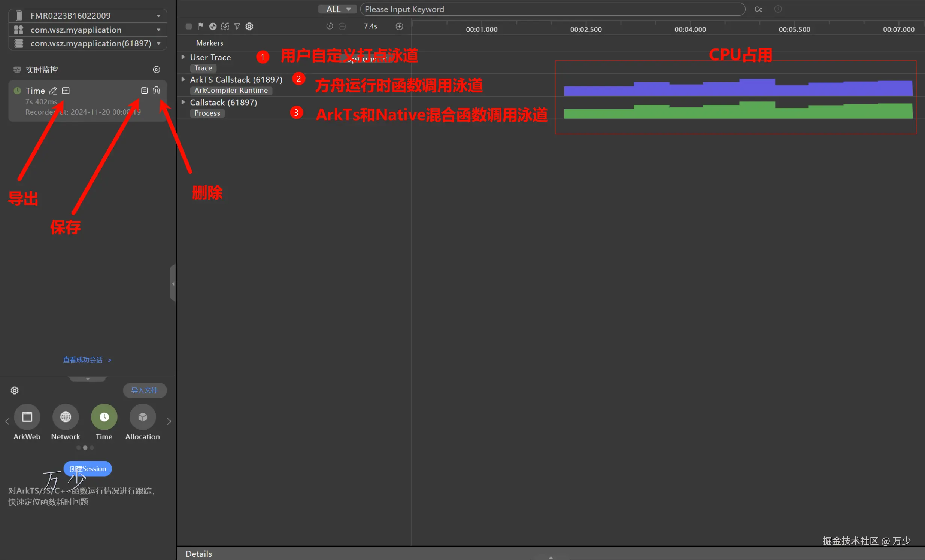925x560 pixels.
Task: Save the Time session recording
Action: coord(144,91)
